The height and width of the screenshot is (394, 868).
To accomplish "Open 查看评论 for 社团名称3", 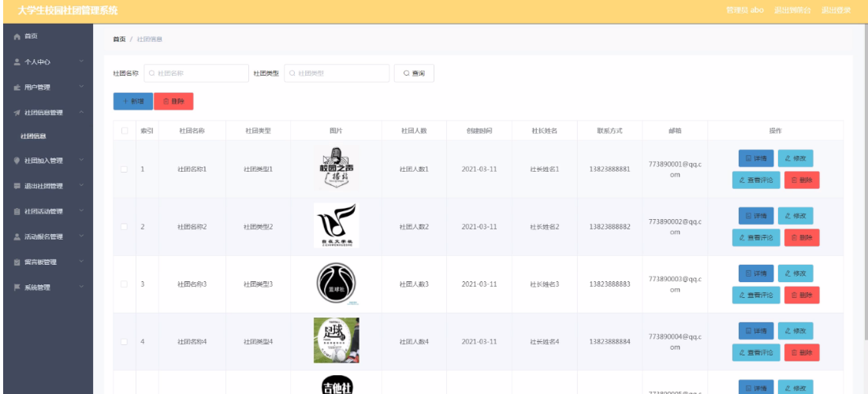I will 756,295.
